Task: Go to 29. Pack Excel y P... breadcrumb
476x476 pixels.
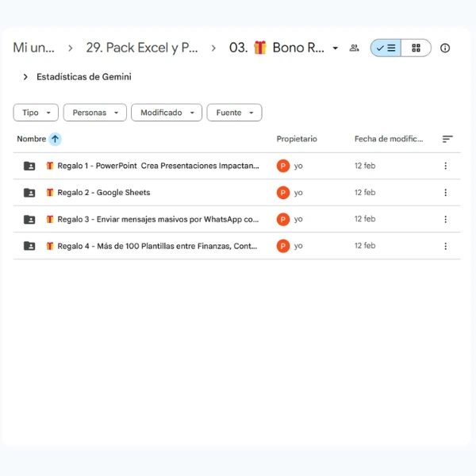Action: 142,48
